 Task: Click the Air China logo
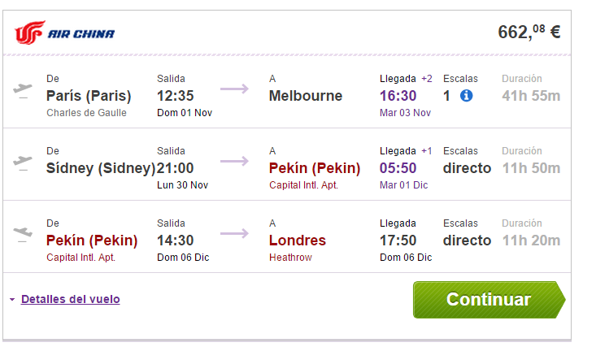click(x=64, y=32)
